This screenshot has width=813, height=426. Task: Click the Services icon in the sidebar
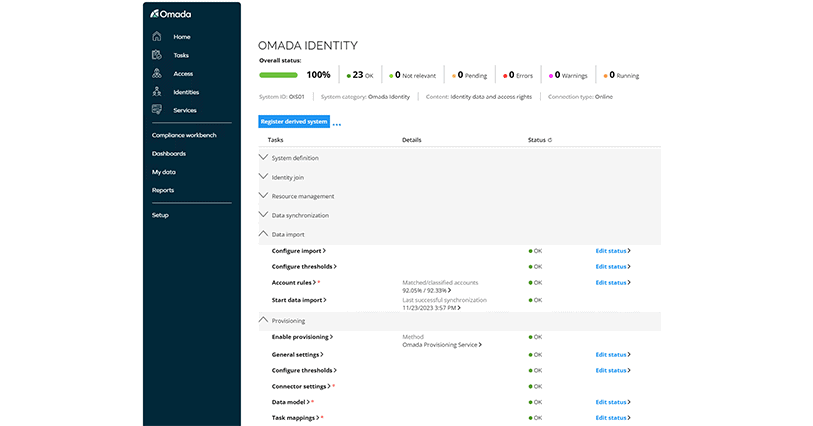pos(157,110)
